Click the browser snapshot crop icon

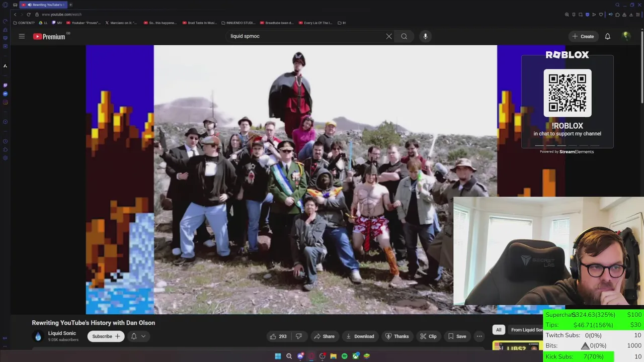click(581, 15)
